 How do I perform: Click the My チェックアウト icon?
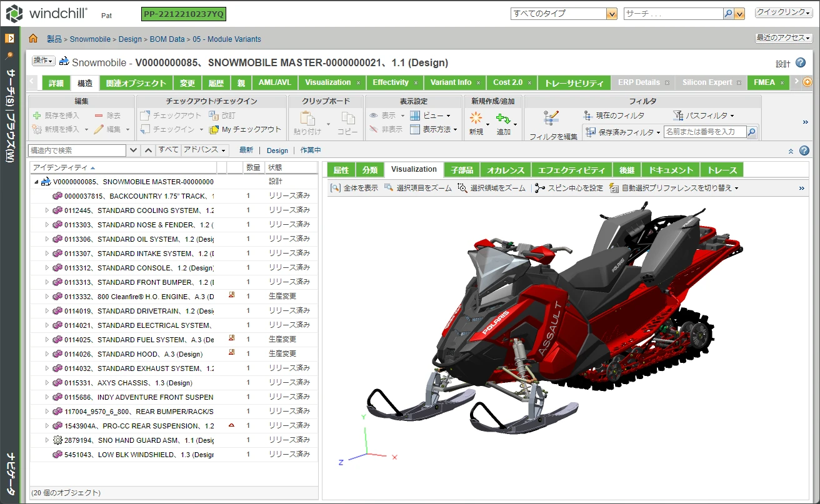[214, 129]
